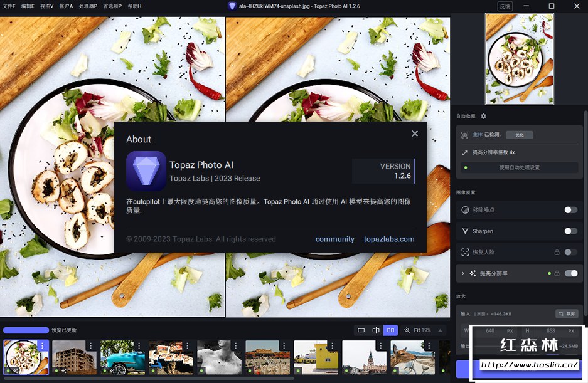The image size is (588, 383).
Task: Open the community link
Action: coord(335,239)
